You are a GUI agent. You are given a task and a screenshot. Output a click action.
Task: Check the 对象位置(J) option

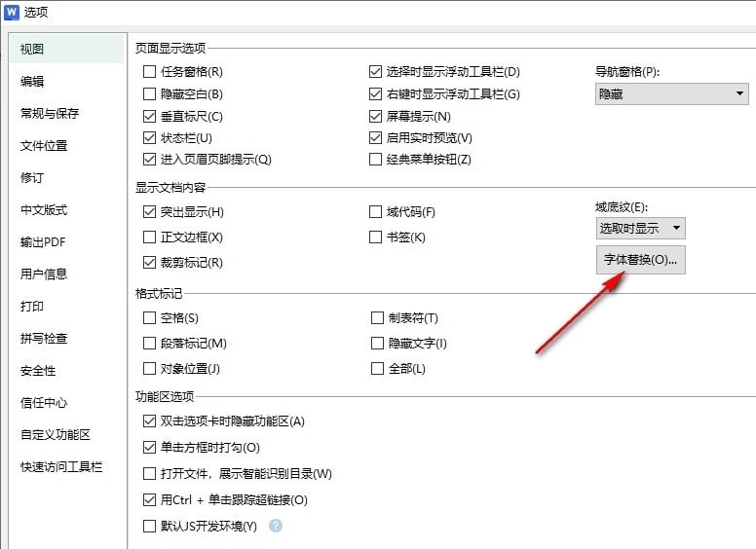149,368
